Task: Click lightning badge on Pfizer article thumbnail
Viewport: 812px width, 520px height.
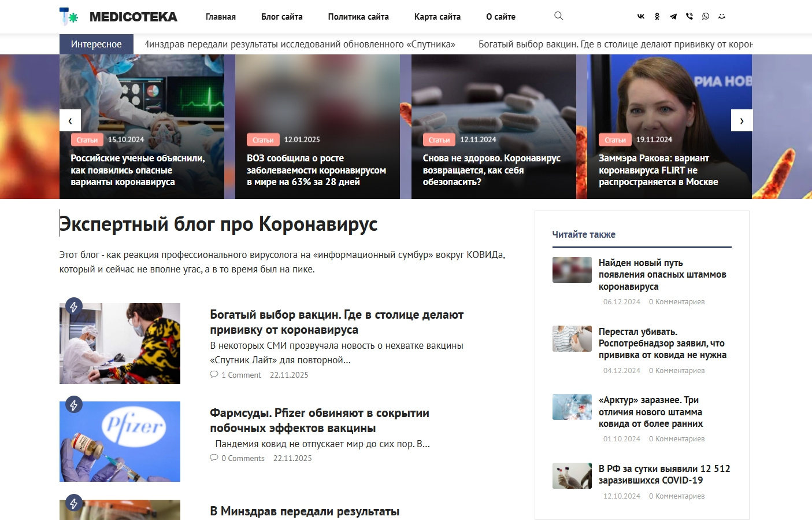Action: tap(73, 405)
